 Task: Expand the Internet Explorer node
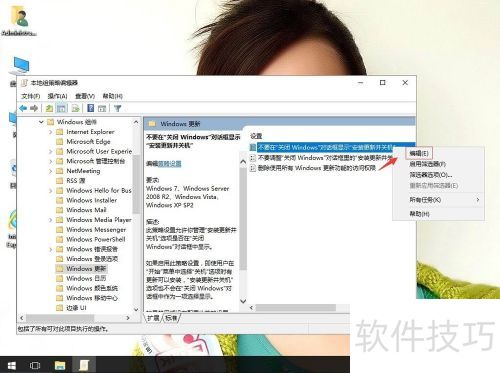(50, 132)
